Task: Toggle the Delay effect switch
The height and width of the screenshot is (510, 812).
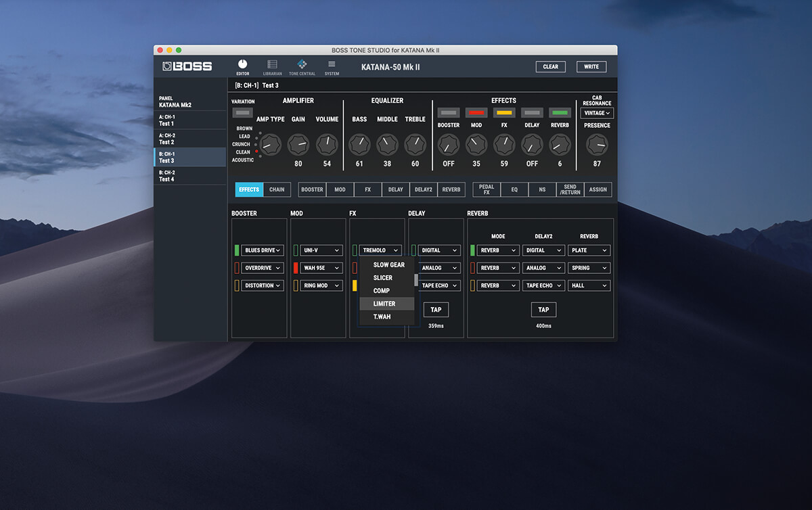Action: pos(532,113)
